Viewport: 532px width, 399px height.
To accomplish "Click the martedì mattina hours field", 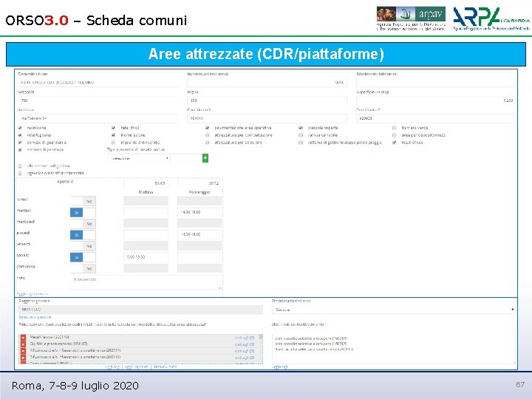I will (x=146, y=212).
